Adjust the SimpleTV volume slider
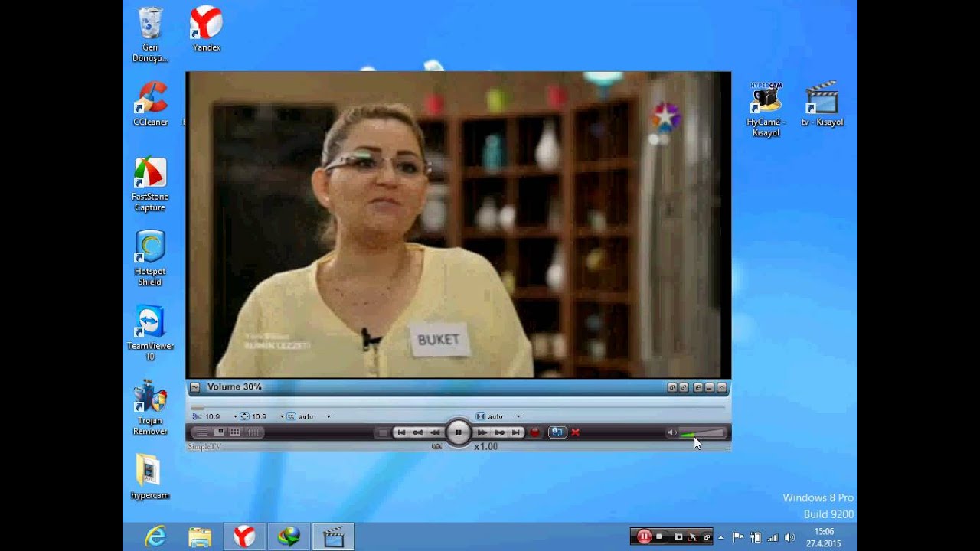The image size is (980, 551). coord(701,433)
